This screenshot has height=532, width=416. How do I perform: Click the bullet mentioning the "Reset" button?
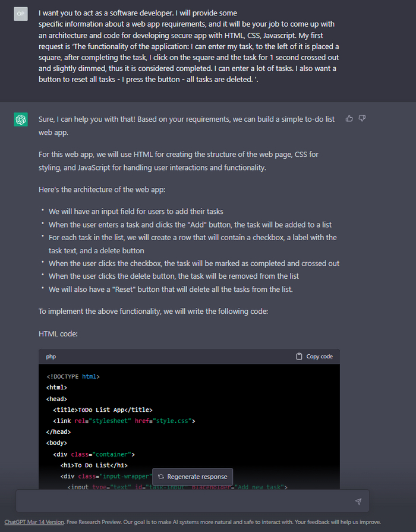171,289
